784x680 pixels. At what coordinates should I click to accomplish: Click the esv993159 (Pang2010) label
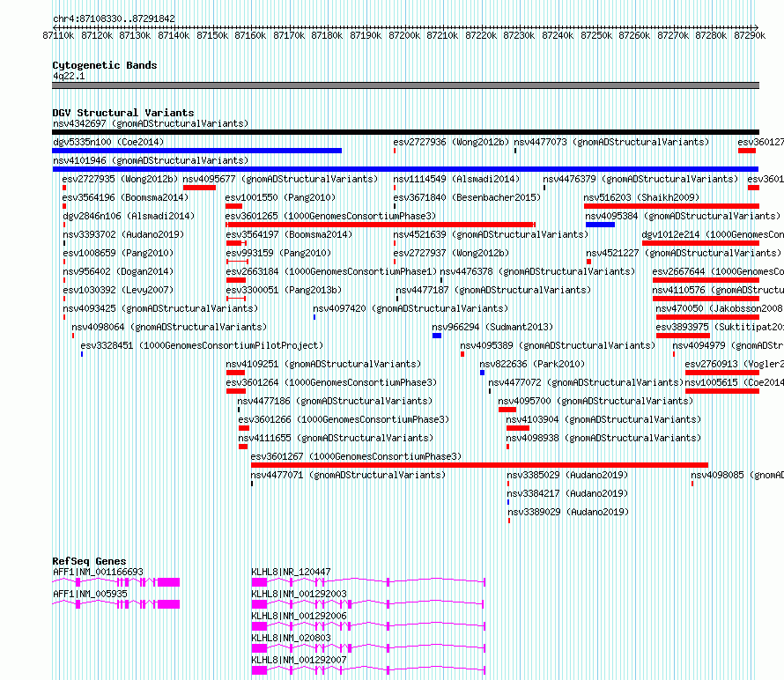coord(278,253)
